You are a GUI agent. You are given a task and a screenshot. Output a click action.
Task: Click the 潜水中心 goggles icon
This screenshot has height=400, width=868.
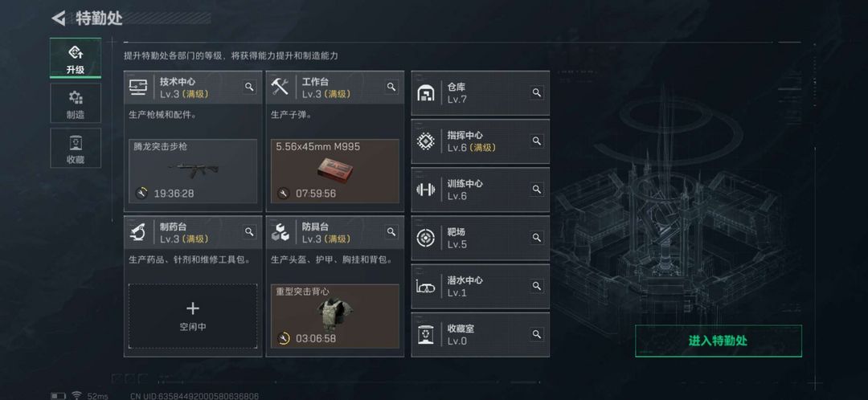[425, 286]
